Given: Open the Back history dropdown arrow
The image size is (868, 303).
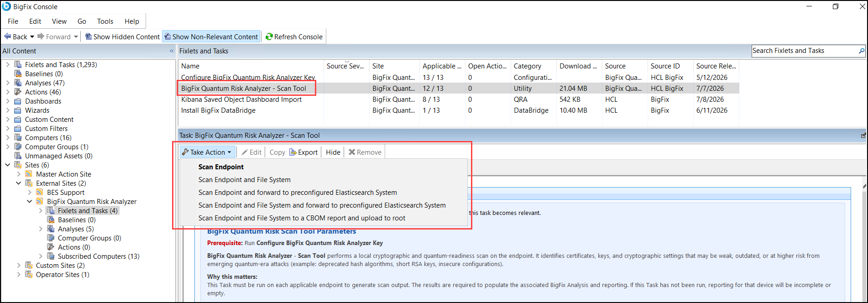Looking at the screenshot, I should (x=32, y=37).
